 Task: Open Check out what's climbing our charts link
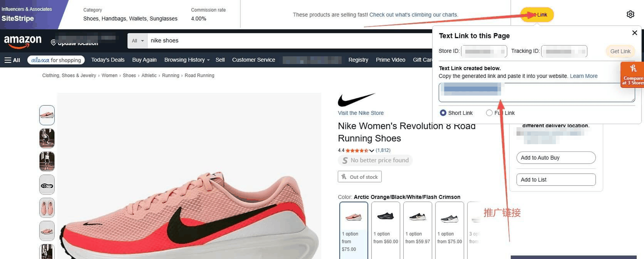click(414, 15)
